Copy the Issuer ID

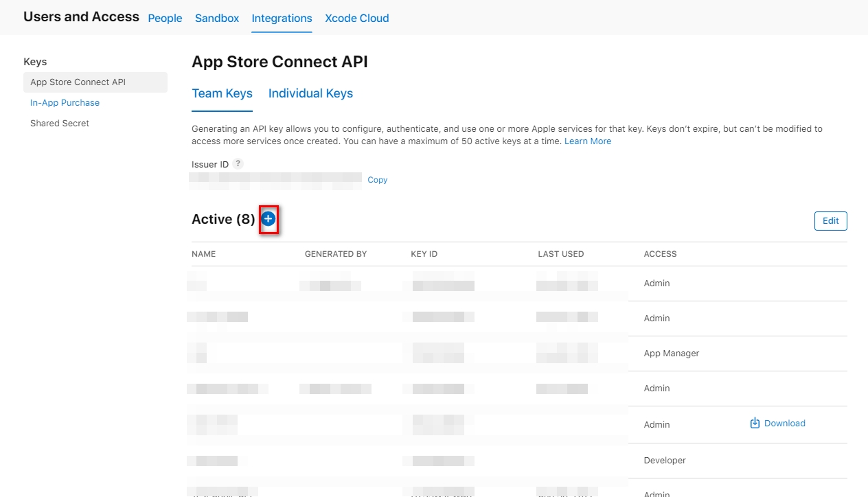377,180
